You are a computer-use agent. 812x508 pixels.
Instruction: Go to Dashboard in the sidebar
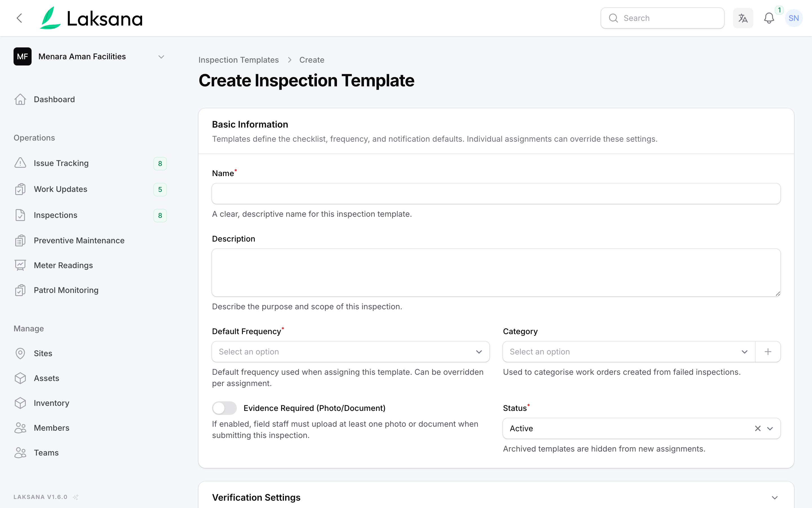click(90, 99)
